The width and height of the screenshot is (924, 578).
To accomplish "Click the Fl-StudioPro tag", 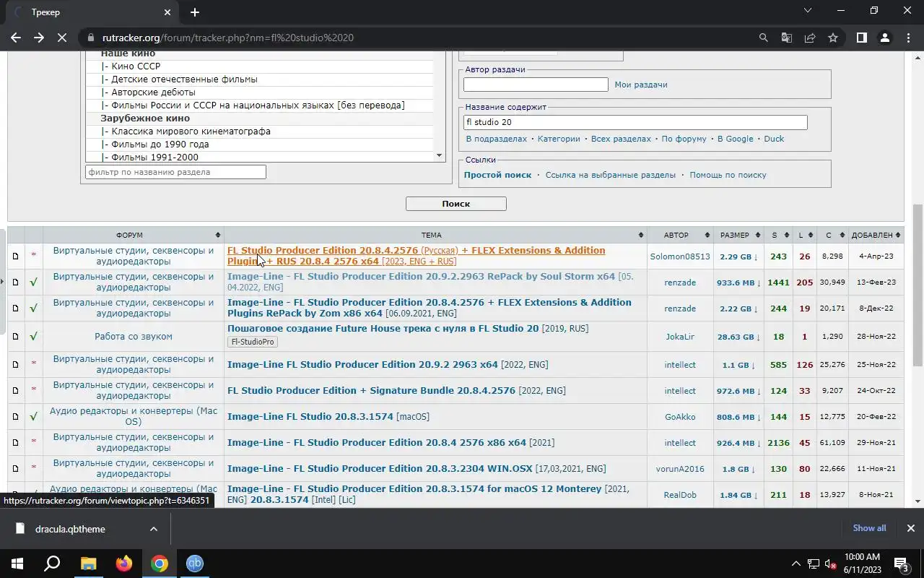I will (252, 342).
